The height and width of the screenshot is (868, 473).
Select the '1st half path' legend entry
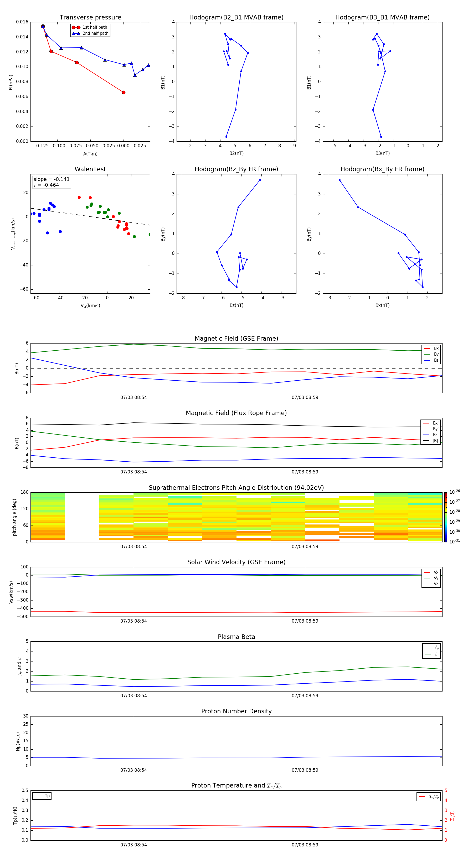coord(90,27)
